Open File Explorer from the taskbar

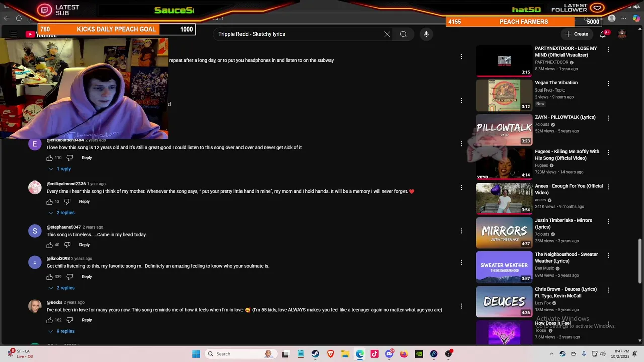(345, 354)
